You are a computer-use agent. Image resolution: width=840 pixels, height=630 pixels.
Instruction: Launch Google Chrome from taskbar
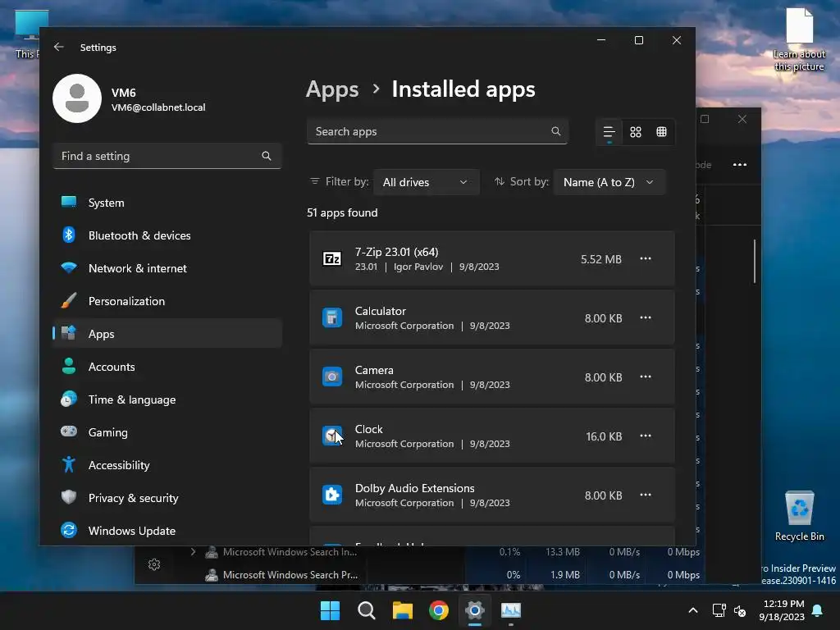pos(439,610)
